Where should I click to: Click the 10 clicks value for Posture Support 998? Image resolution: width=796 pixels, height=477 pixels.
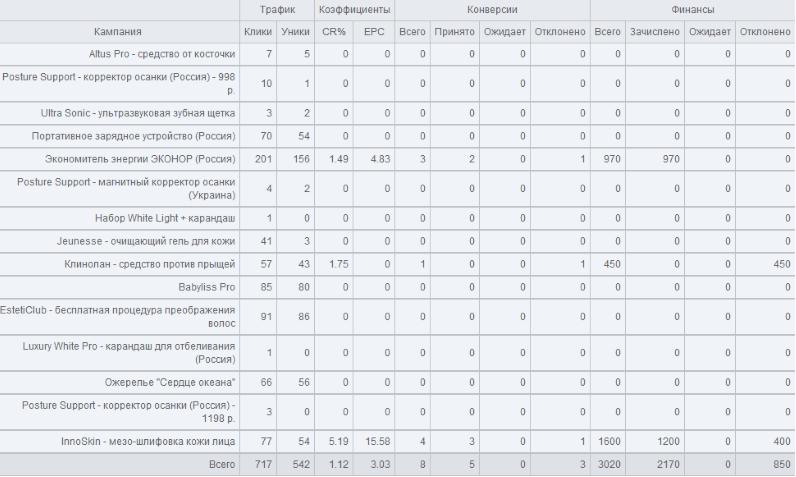[x=266, y=84]
